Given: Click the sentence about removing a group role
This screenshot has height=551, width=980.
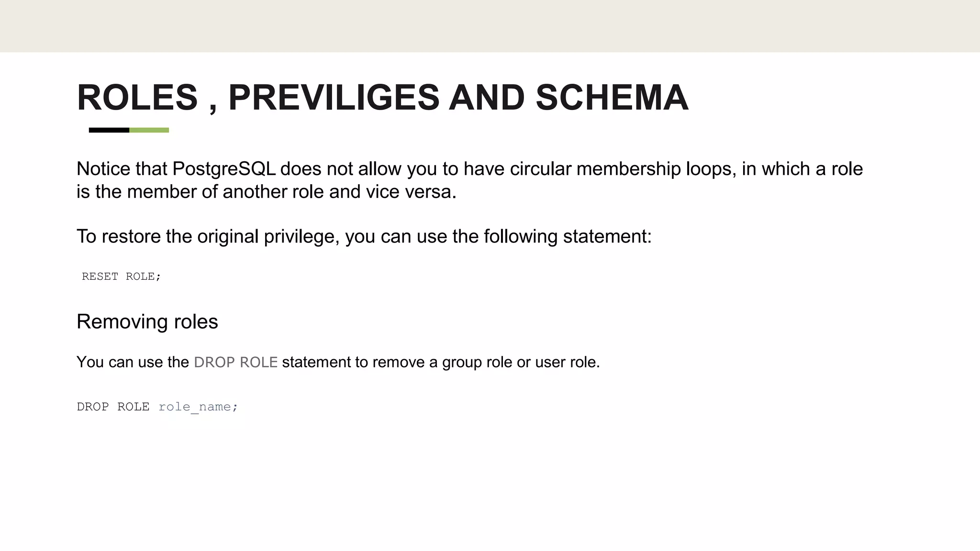Looking at the screenshot, I should [338, 362].
